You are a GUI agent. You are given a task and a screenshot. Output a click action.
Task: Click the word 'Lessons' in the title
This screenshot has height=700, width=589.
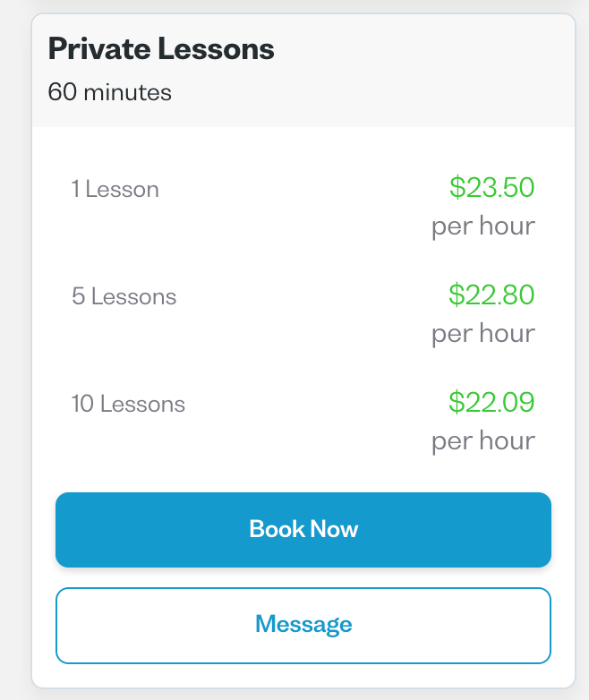pyautogui.click(x=216, y=48)
